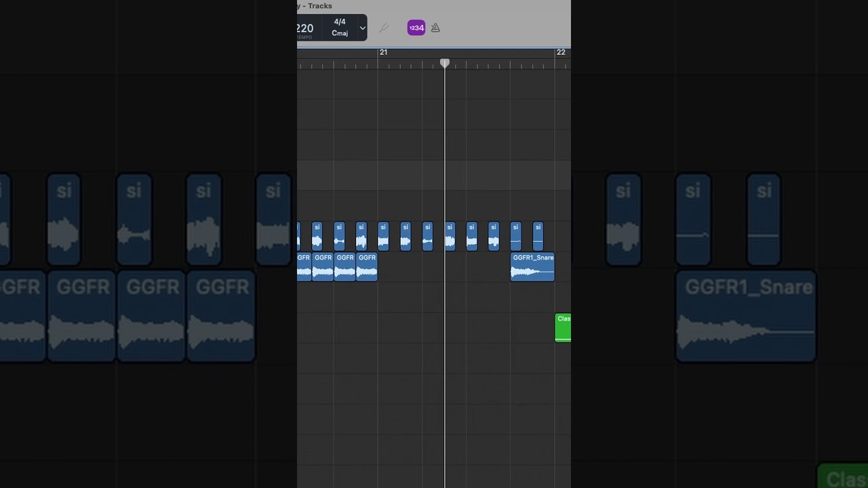
Task: Toggle the metronome click icon
Action: 435,28
